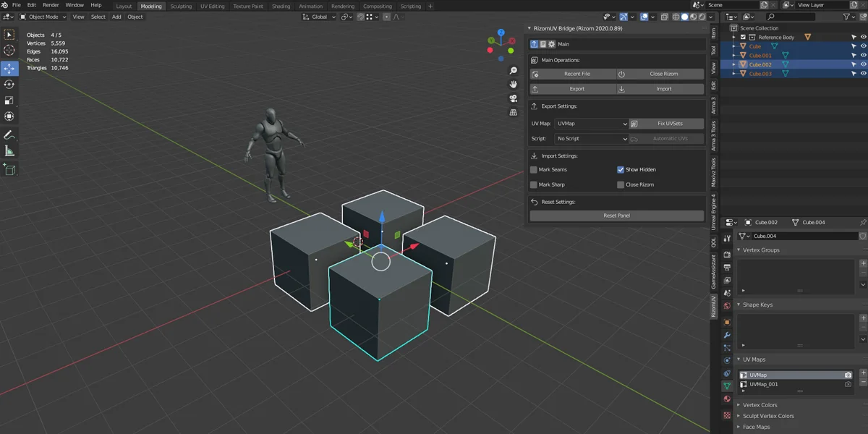The image size is (868, 434).
Task: Click the Export button in RizomUV Bridge
Action: (571, 88)
